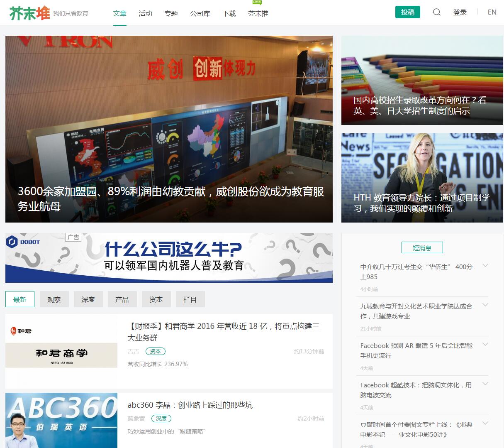Open the 下载 nav item
The width and height of the screenshot is (504, 448).
click(x=229, y=13)
